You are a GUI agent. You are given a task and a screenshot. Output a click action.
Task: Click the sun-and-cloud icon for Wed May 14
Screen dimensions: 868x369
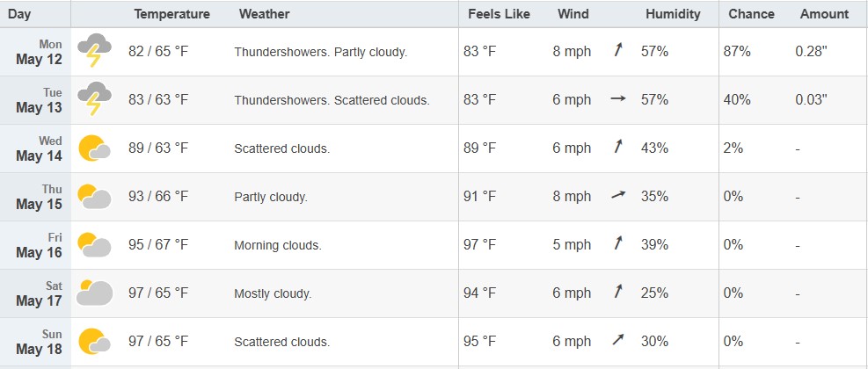pos(94,148)
